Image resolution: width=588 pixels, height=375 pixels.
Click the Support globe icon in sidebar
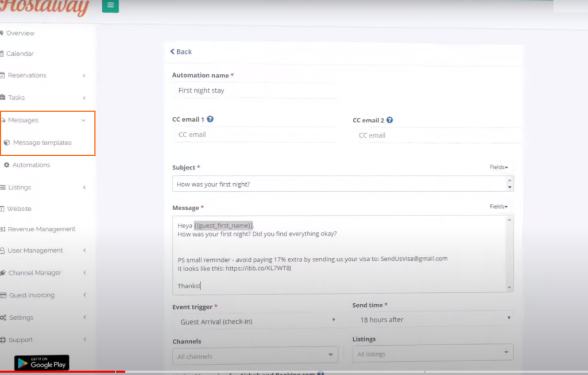click(x=3, y=340)
